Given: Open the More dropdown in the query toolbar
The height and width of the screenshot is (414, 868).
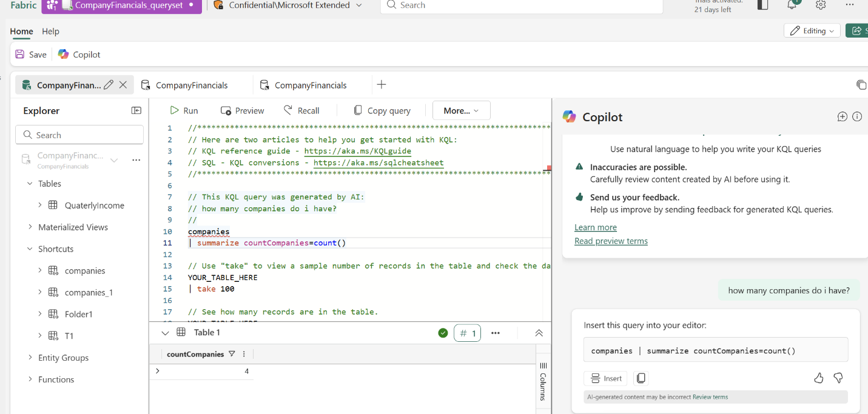Looking at the screenshot, I should tap(461, 110).
